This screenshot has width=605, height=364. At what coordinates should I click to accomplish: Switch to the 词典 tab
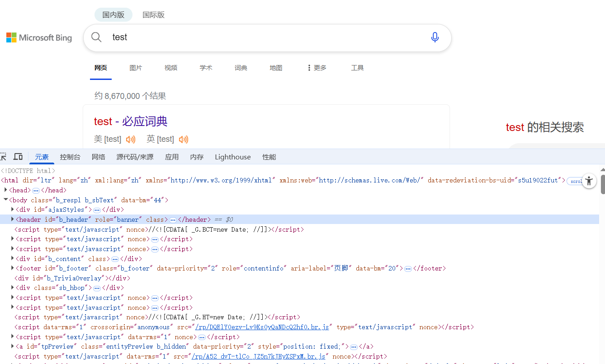click(241, 68)
